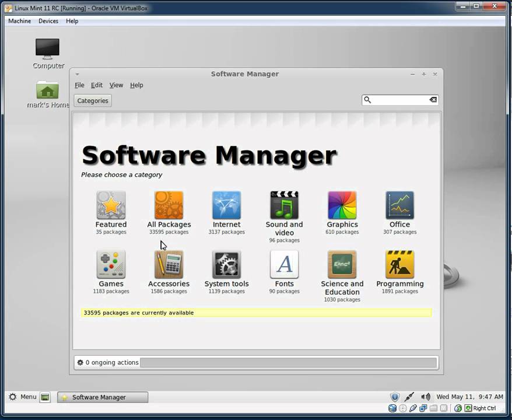Open the Sound and video category
Image resolution: width=512 pixels, height=420 pixels.
pyautogui.click(x=284, y=205)
